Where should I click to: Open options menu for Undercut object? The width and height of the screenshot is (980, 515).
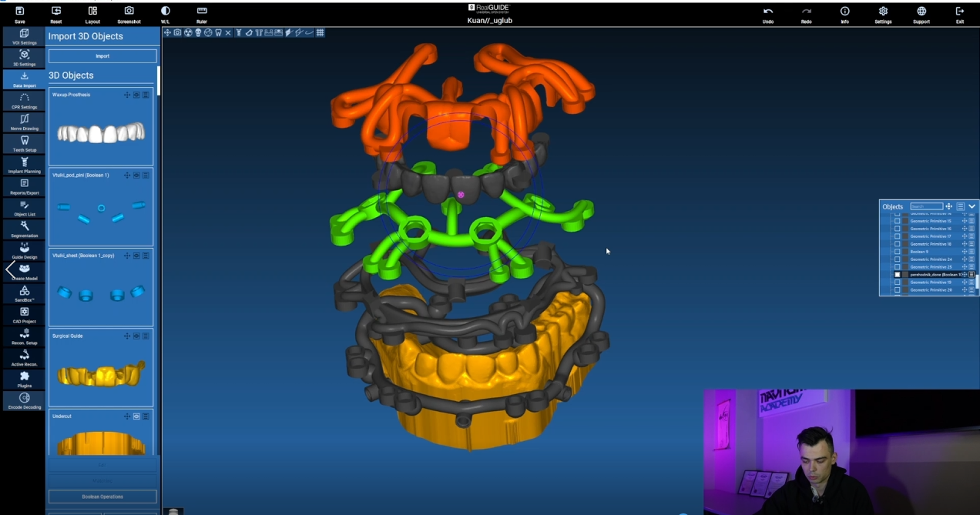pos(146,416)
